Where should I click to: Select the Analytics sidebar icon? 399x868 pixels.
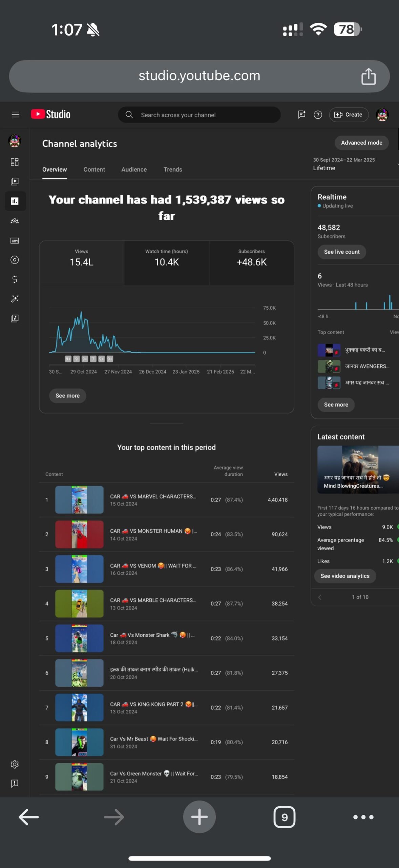[15, 201]
